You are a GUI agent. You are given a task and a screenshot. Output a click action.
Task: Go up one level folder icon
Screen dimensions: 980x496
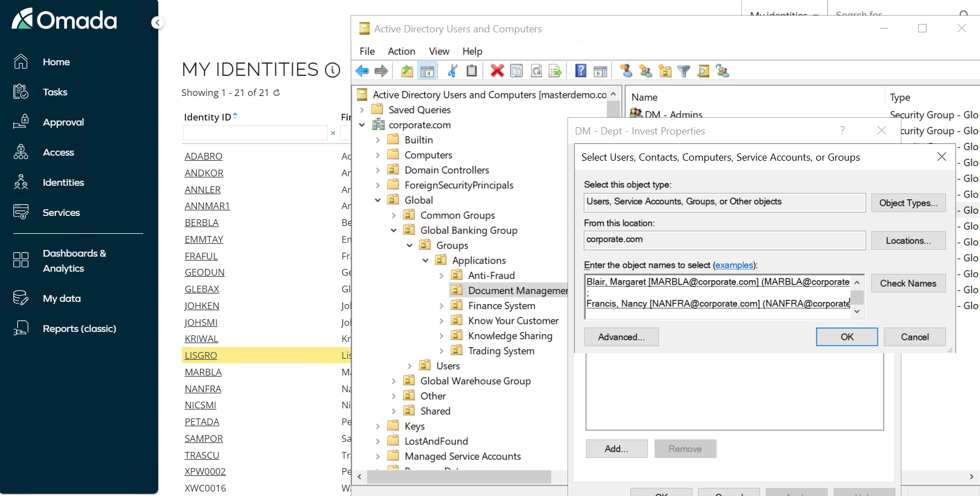pos(407,71)
